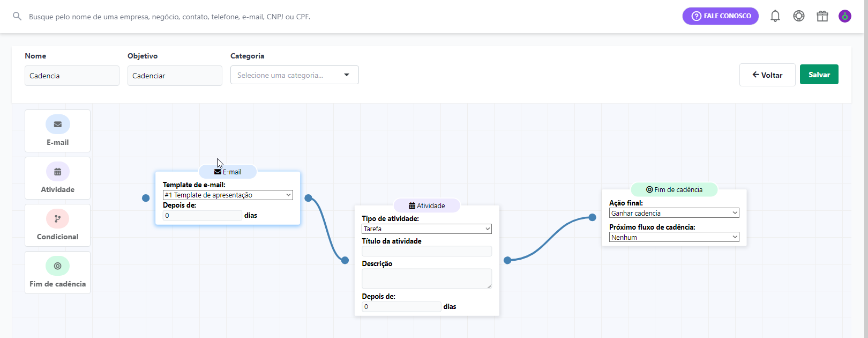The height and width of the screenshot is (338, 868).
Task: Open the gift box icon
Action: pos(822,16)
